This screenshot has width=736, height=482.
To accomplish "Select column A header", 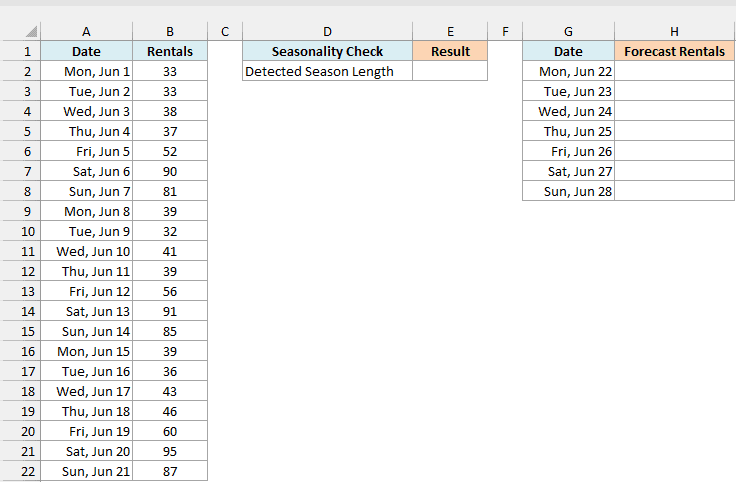I will click(x=86, y=31).
